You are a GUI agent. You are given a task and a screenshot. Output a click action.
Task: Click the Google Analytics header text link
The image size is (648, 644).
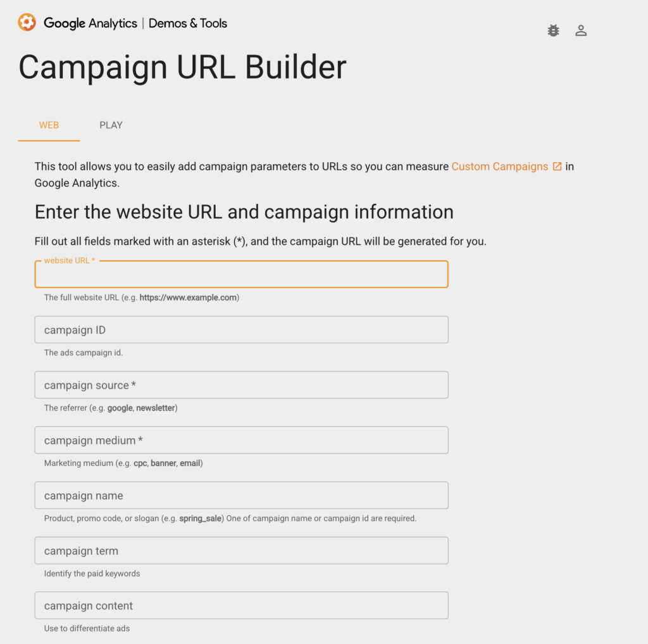(90, 23)
